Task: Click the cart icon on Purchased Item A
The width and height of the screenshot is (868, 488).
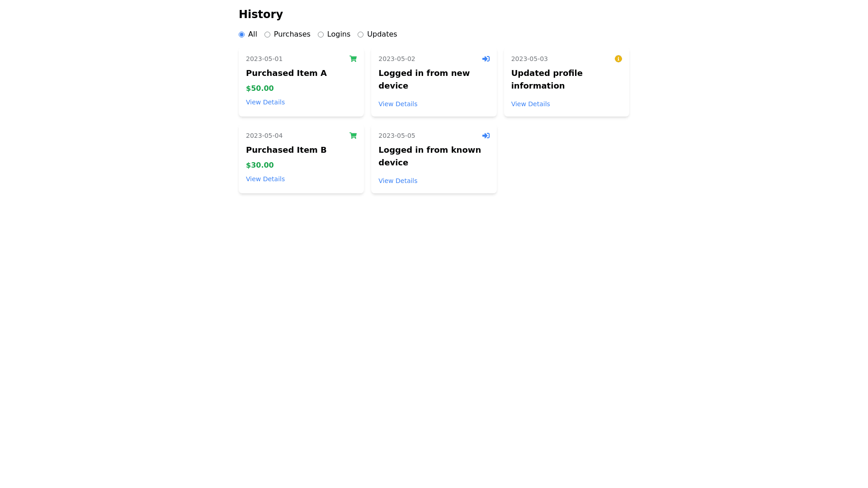Action: click(353, 59)
